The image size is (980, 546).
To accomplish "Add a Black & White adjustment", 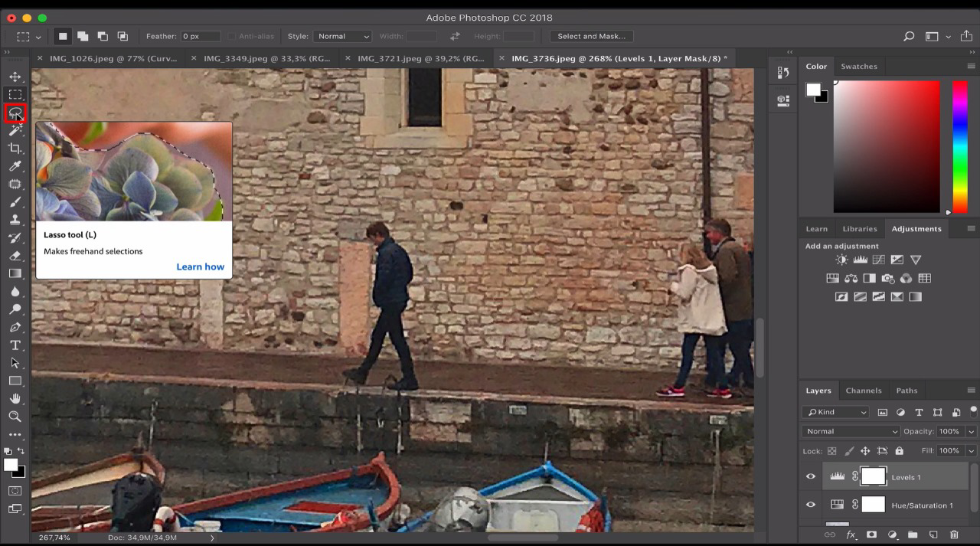I will pos(869,278).
